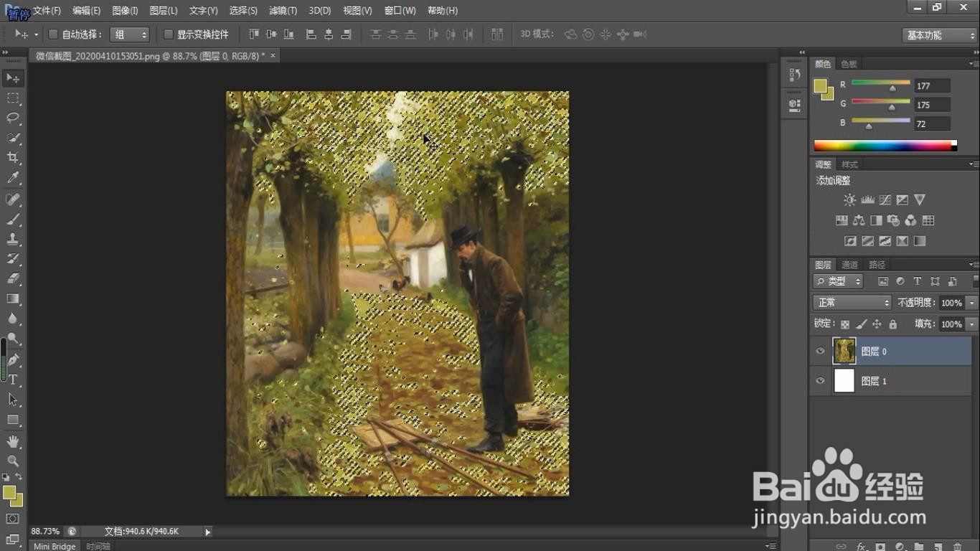The height and width of the screenshot is (551, 980).
Task: Select the Spot Healing Brush tool
Action: [x=13, y=199]
